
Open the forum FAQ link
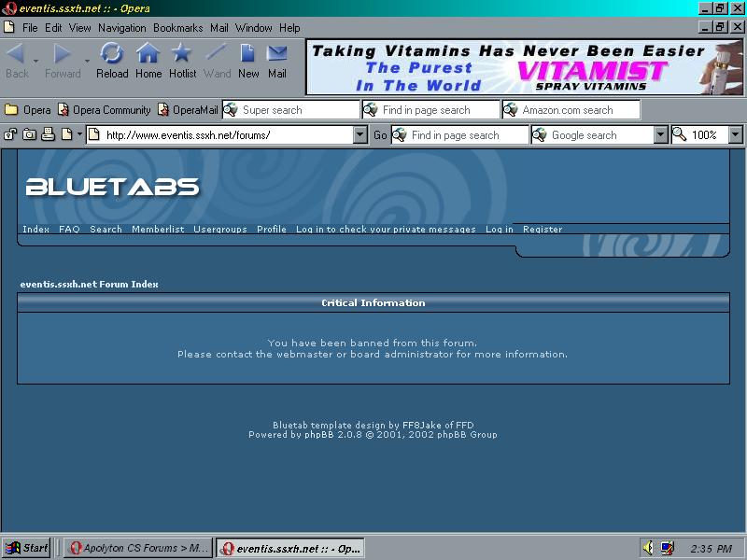(69, 230)
